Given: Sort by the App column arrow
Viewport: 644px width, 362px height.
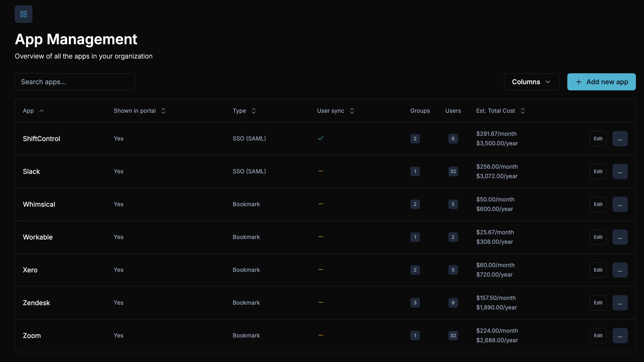Looking at the screenshot, I should coord(41,111).
